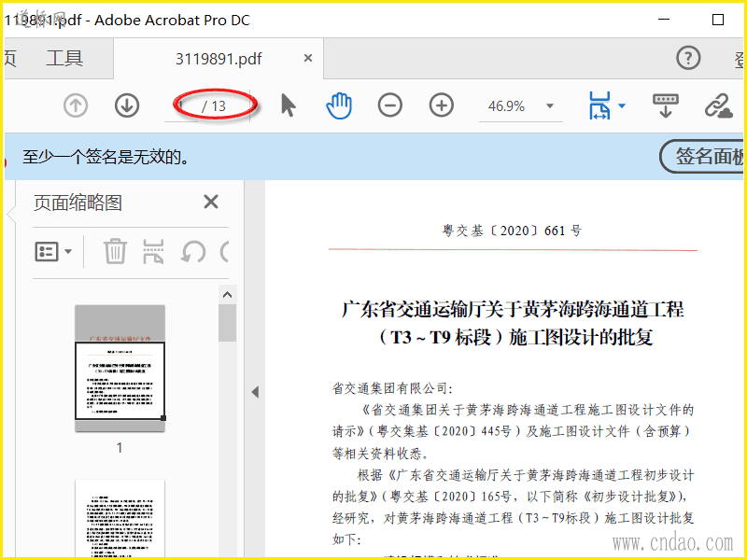Select the arrow selection tool

click(x=288, y=105)
